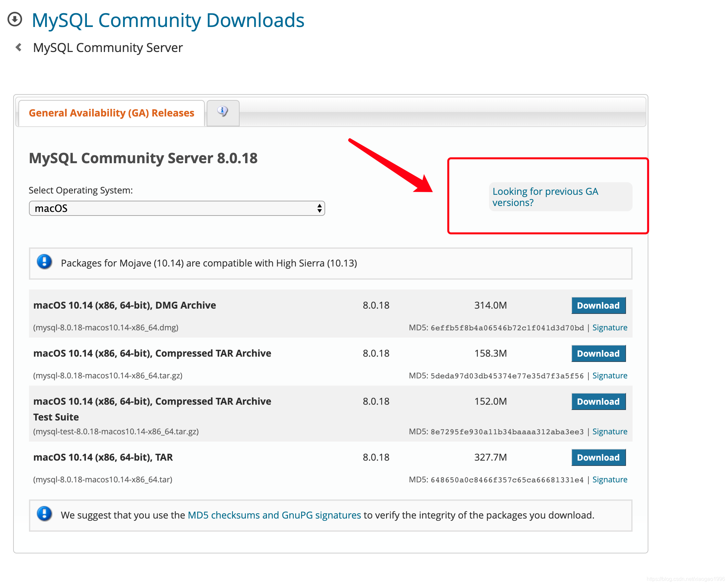Open Signature link for the dmg file
This screenshot has height=585, width=728.
pos(610,327)
